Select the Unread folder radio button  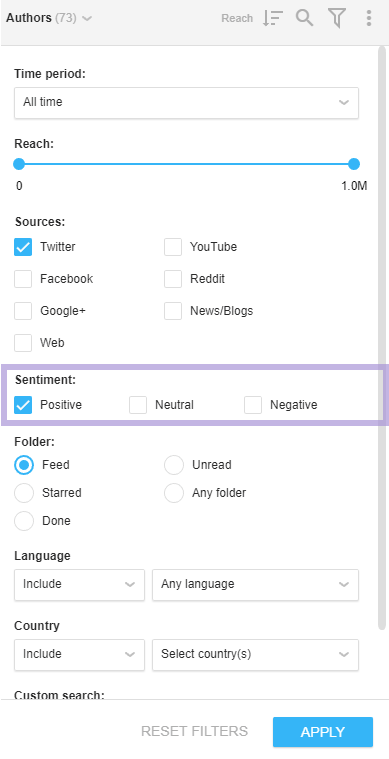pyautogui.click(x=174, y=465)
